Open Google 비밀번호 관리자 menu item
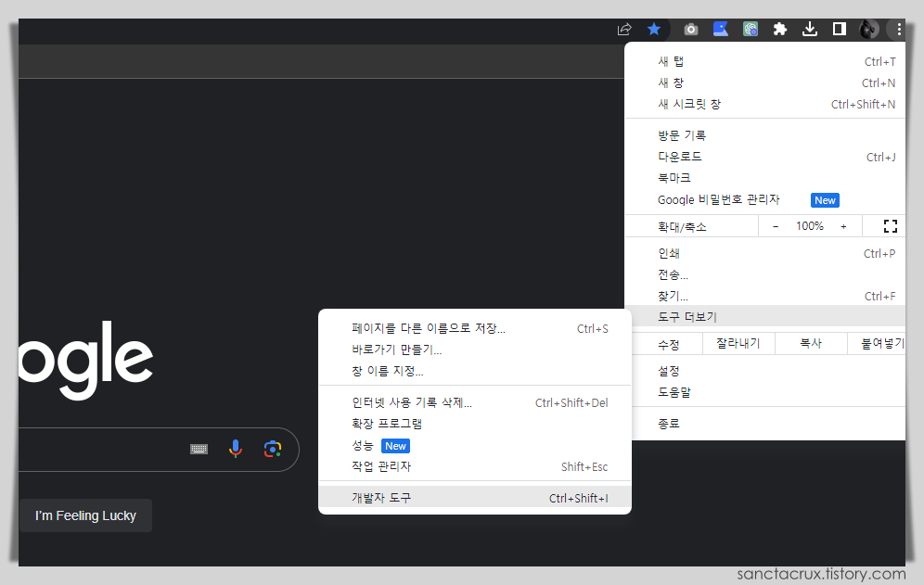This screenshot has width=924, height=585. (x=764, y=199)
